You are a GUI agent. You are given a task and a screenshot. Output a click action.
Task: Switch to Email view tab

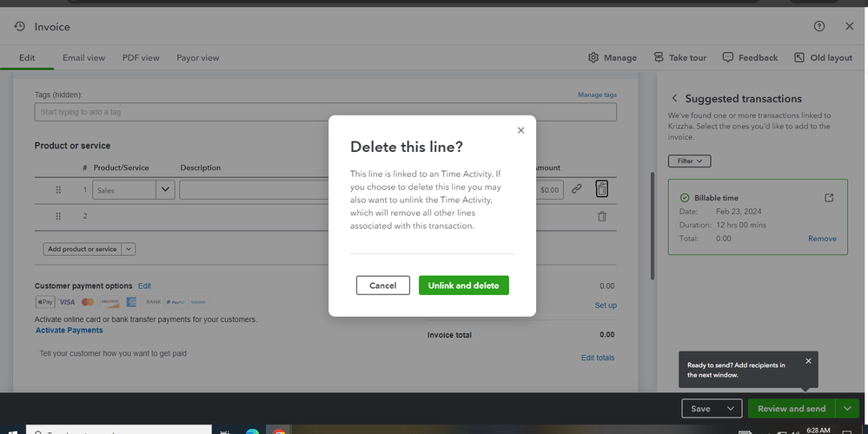click(83, 57)
